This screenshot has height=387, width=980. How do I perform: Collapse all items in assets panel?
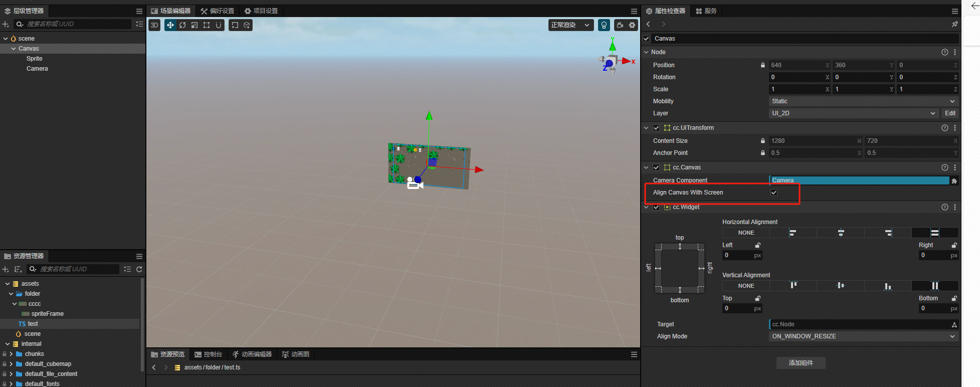[127, 269]
